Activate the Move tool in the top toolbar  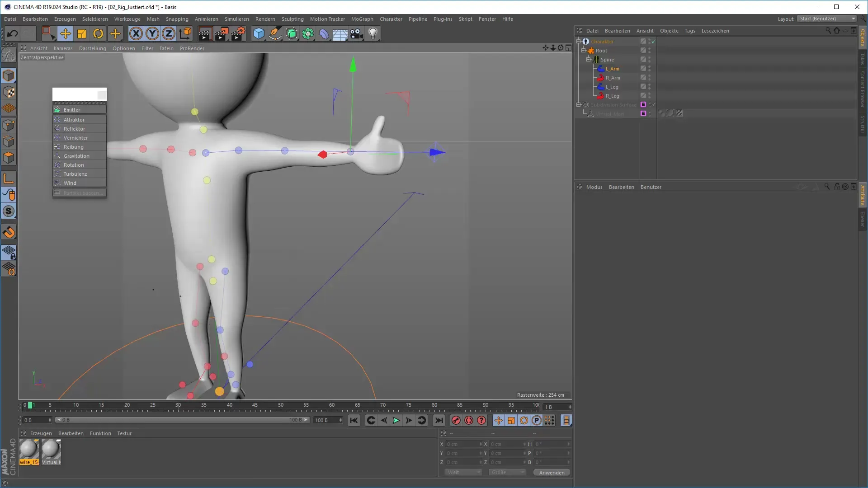[66, 33]
